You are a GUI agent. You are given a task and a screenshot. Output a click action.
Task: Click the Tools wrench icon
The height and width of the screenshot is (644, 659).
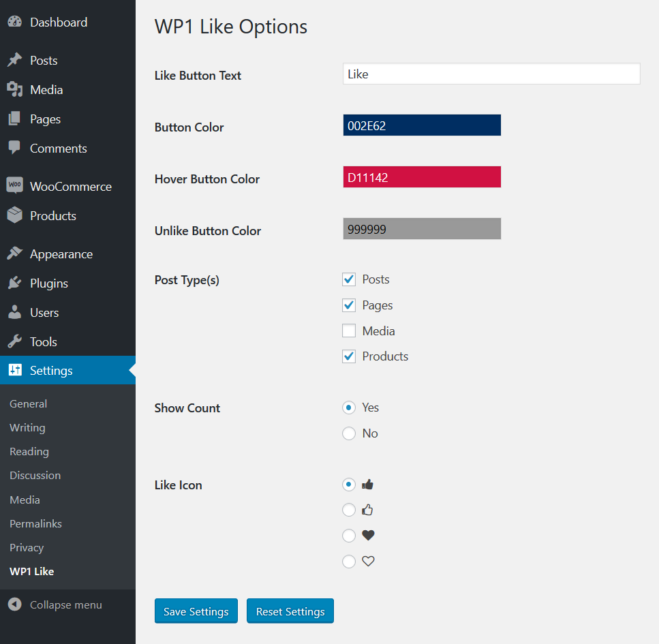[x=15, y=341]
